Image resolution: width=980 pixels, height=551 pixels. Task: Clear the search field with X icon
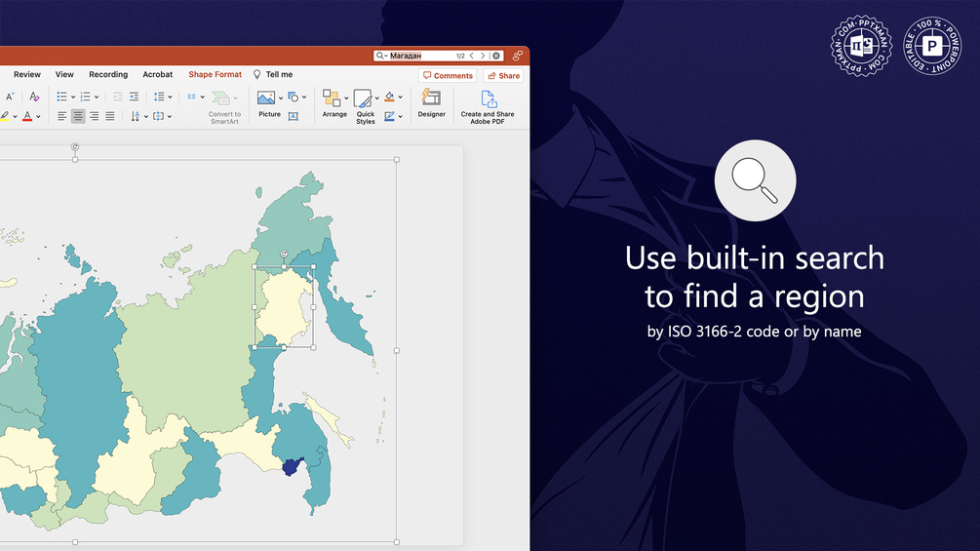click(x=496, y=56)
